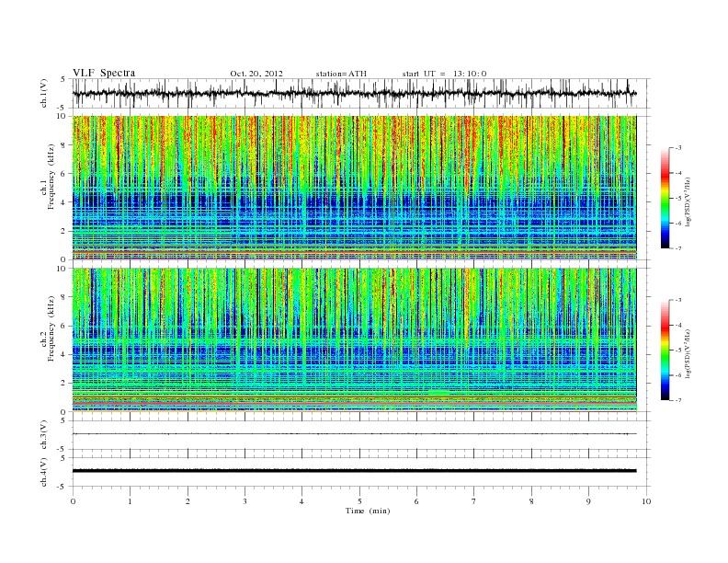This screenshot has height=563, width=728.
Task: Click the ch.2 "Frequency (kHz)" axis label
Action: pos(51,327)
